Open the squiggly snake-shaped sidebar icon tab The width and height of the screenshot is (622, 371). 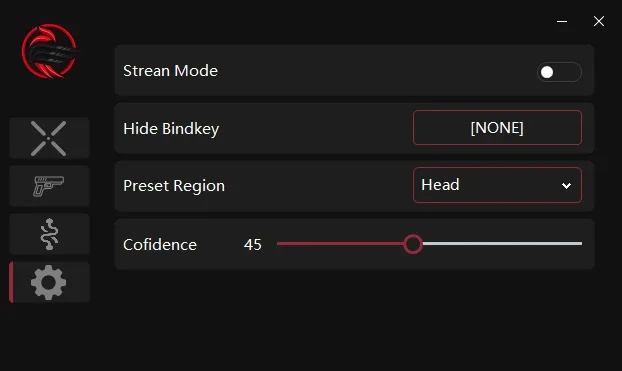[49, 234]
